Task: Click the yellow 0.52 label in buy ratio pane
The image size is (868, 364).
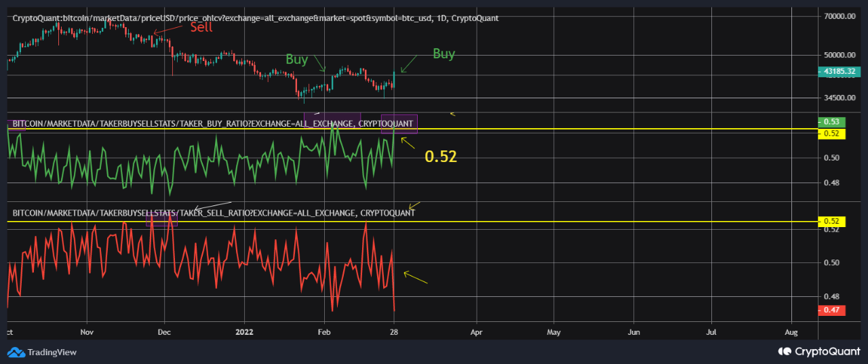Action: 831,134
